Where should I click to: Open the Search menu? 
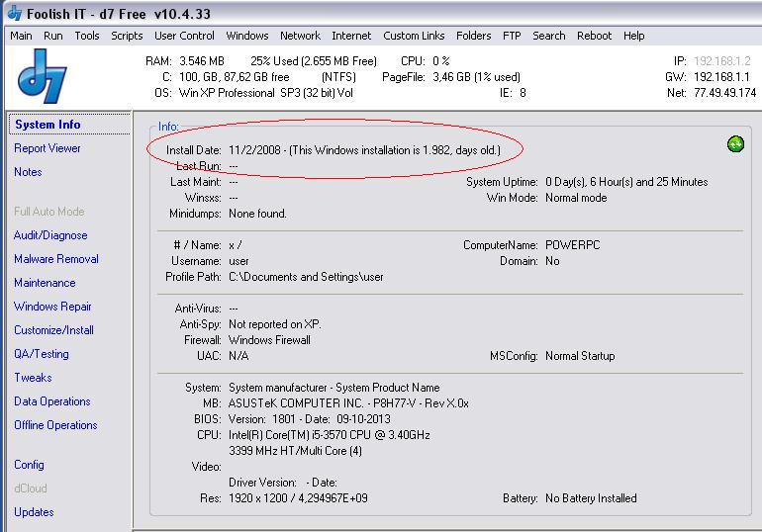[x=548, y=36]
